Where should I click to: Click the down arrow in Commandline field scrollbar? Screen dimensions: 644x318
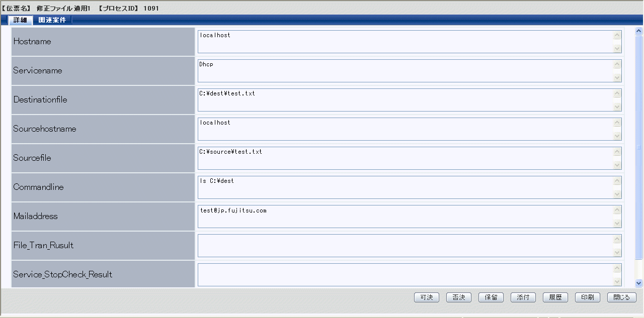[617, 194]
